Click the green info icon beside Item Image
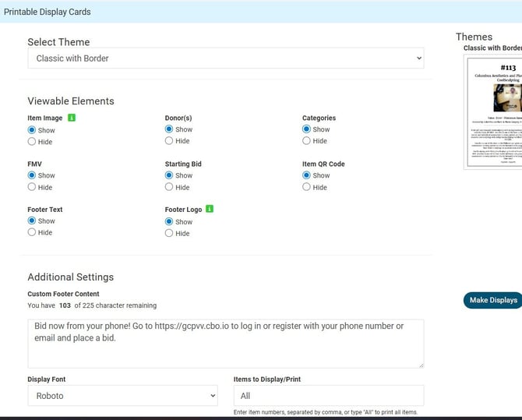Image resolution: width=522 pixels, height=420 pixels. [72, 118]
